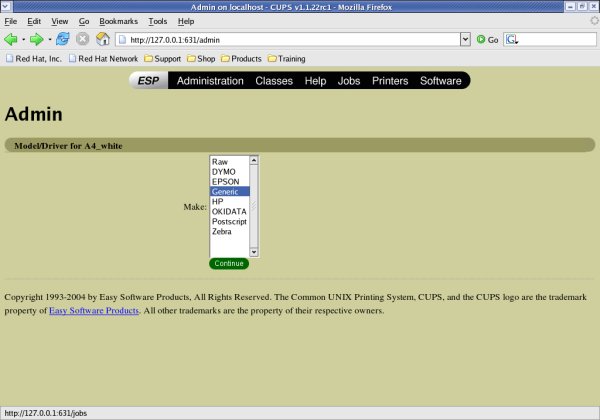The height and width of the screenshot is (420, 600).
Task: Reload the page with the refresh icon
Action: [x=62, y=40]
